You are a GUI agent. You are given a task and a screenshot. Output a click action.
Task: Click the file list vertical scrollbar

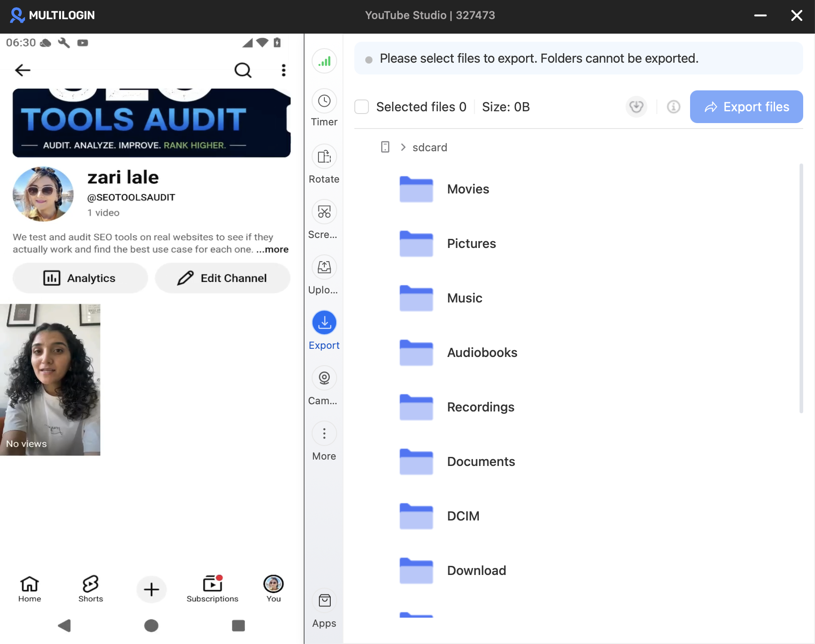(x=801, y=288)
